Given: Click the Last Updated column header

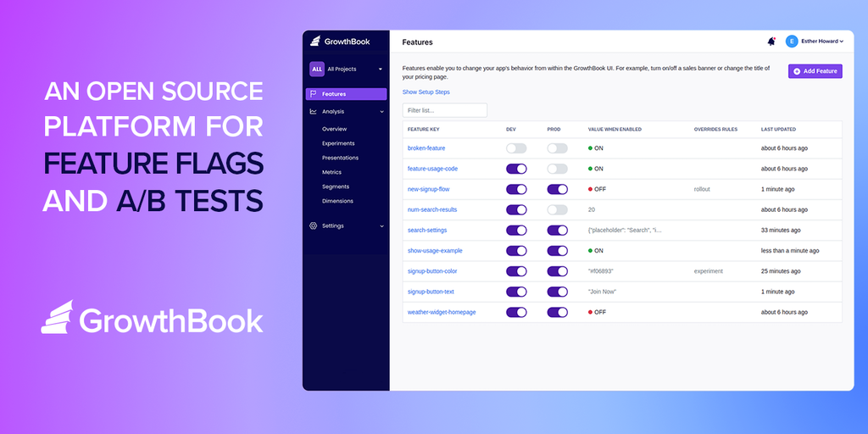Looking at the screenshot, I should coord(778,130).
